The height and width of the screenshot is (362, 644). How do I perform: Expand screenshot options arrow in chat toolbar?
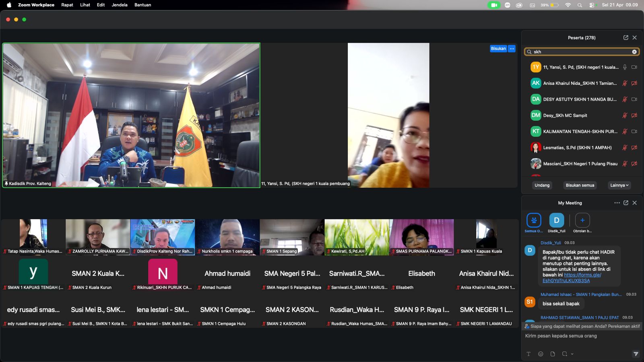click(x=572, y=354)
